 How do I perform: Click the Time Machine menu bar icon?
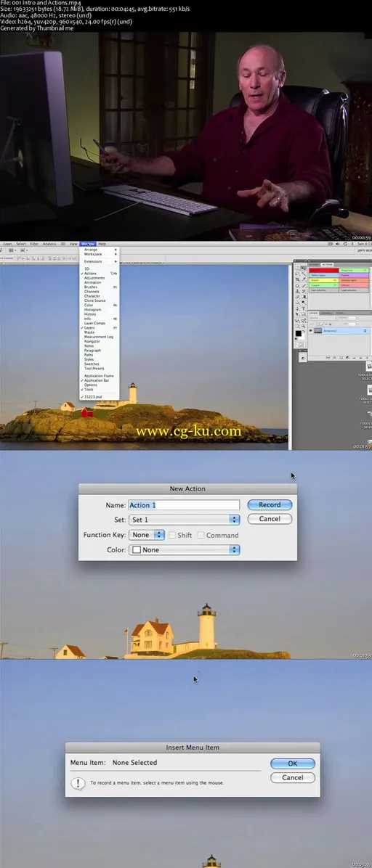click(345, 244)
